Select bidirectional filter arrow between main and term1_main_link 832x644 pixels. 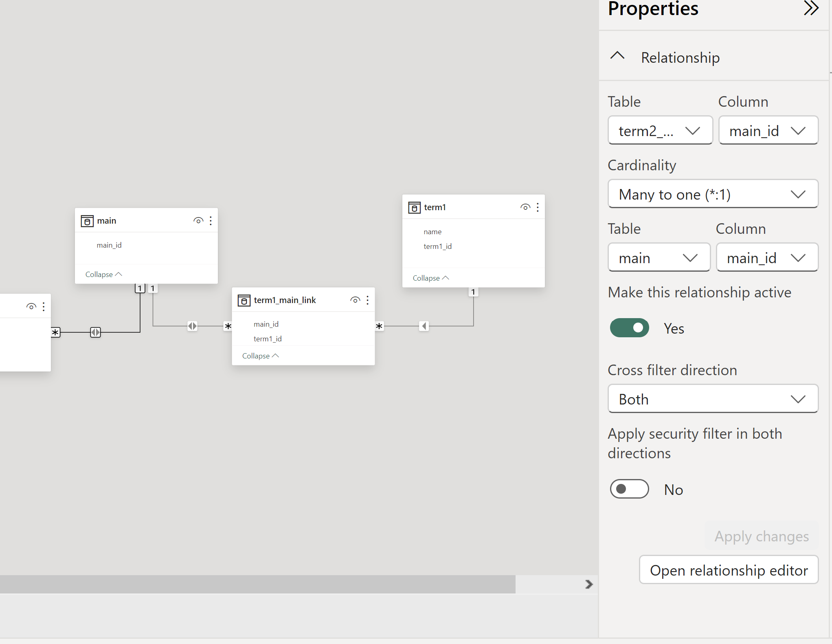[192, 326]
